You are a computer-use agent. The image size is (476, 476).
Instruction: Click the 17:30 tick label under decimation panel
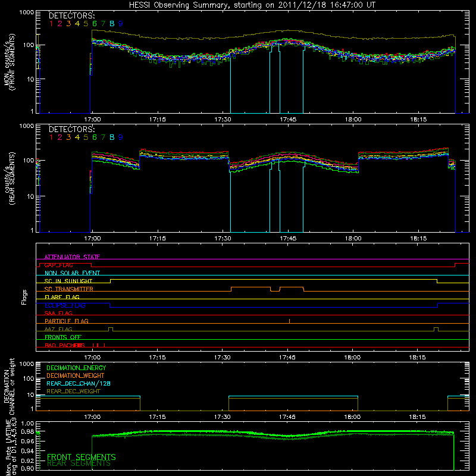[x=222, y=417]
